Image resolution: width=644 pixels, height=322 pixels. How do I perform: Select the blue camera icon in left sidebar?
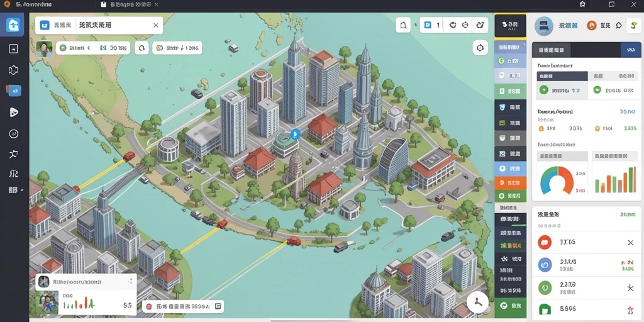pos(14,91)
